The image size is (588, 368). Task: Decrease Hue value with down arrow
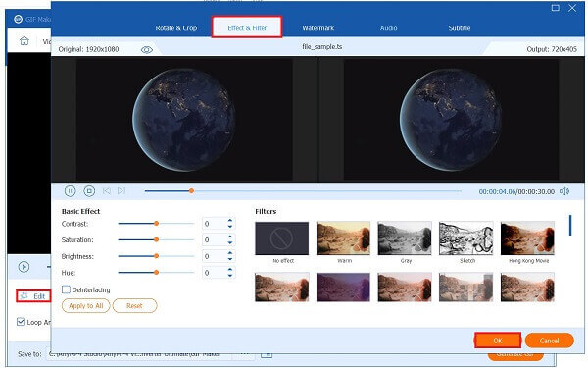tap(230, 275)
